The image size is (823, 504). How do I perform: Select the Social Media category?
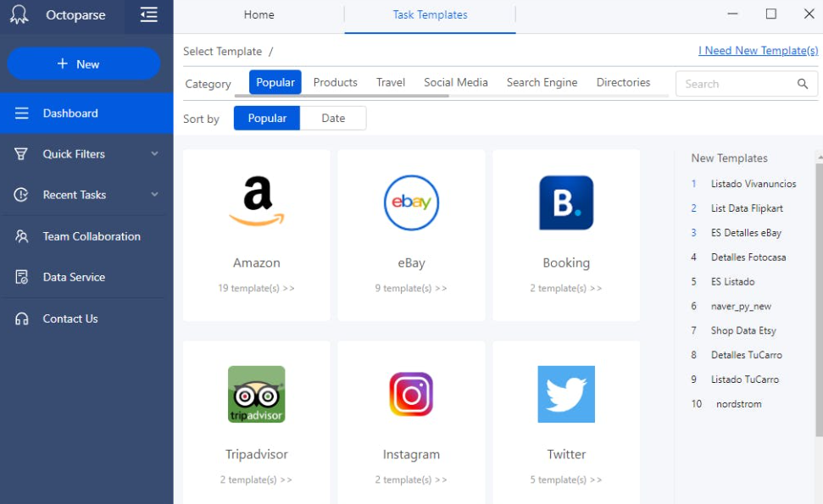point(456,82)
